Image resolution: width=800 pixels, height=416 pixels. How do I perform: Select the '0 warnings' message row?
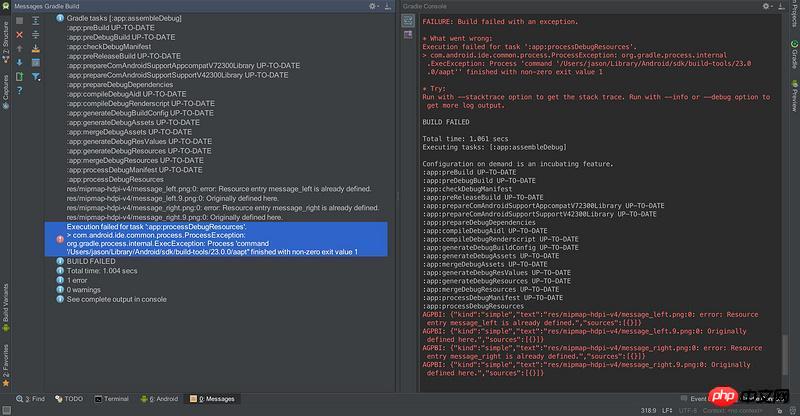coord(84,289)
